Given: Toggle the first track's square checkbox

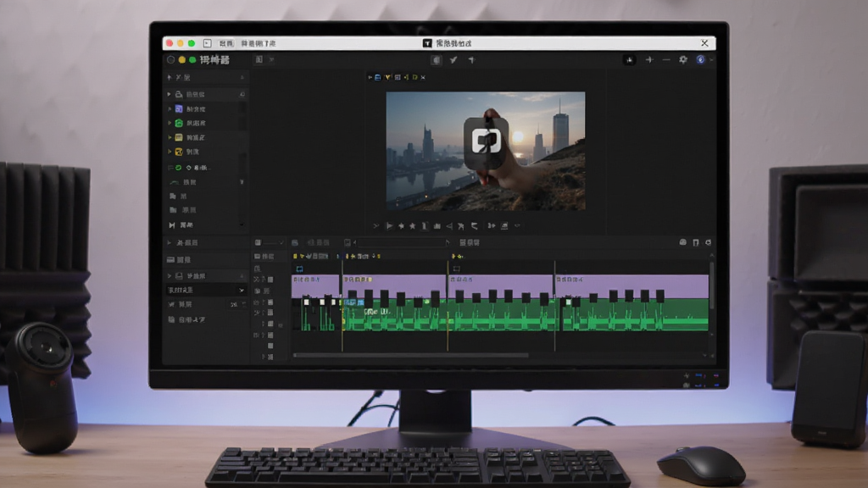Looking at the screenshot, I should 270,280.
